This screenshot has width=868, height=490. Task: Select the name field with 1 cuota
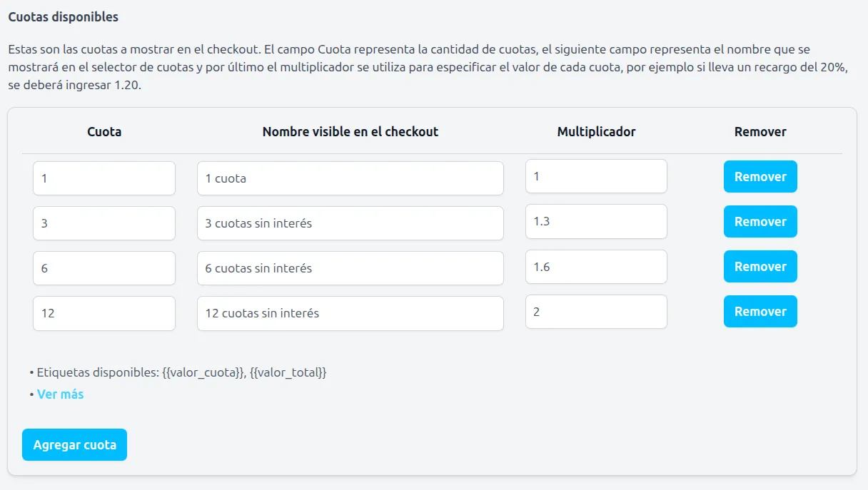[350, 178]
